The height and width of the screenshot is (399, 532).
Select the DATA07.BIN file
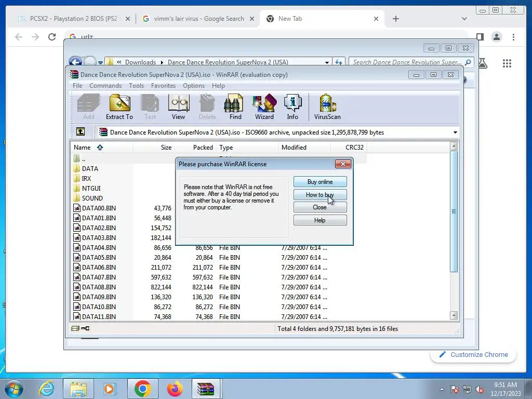[x=99, y=277]
